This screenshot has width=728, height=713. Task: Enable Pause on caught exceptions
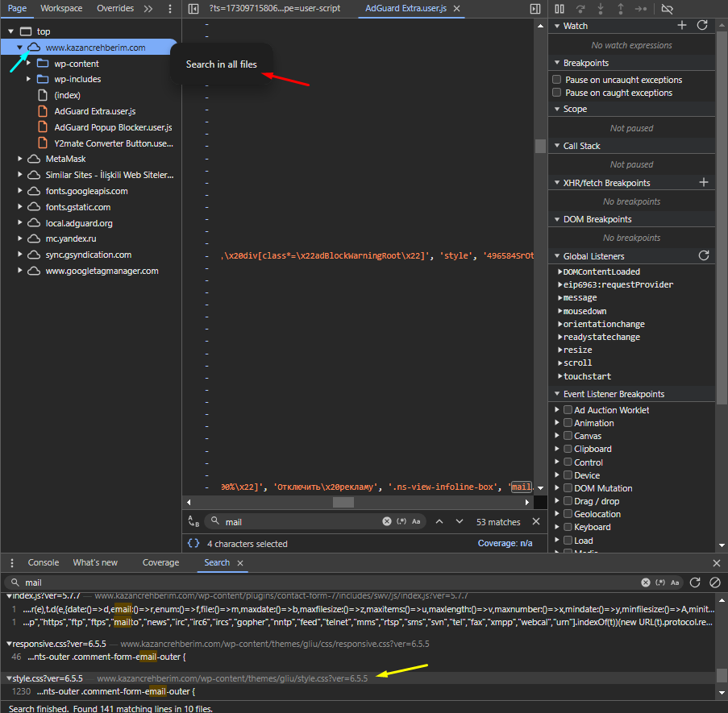tap(557, 93)
